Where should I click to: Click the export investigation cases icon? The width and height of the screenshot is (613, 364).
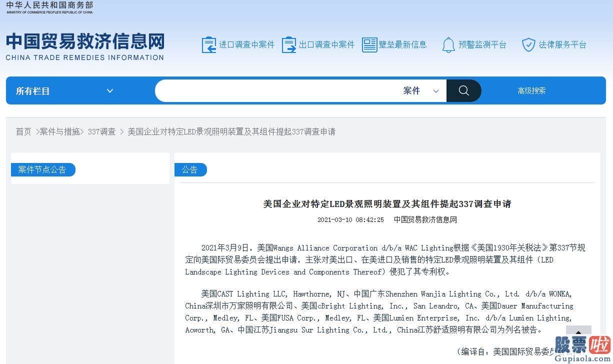click(x=289, y=44)
